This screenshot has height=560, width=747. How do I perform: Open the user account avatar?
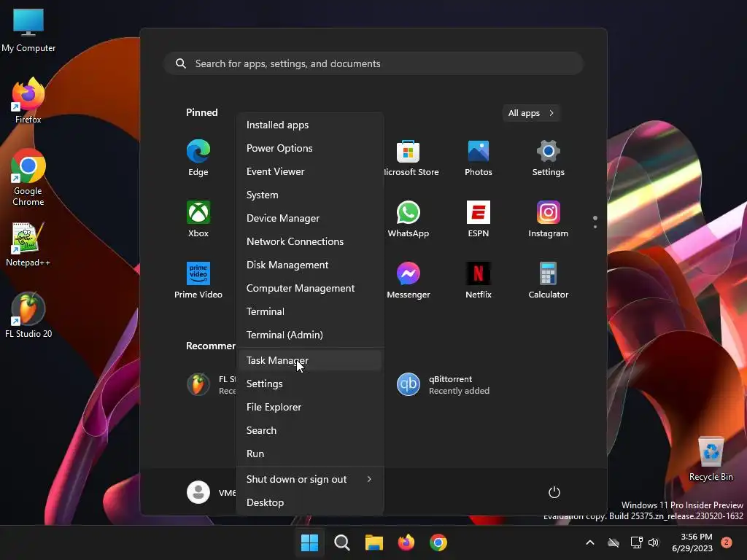[x=198, y=492]
